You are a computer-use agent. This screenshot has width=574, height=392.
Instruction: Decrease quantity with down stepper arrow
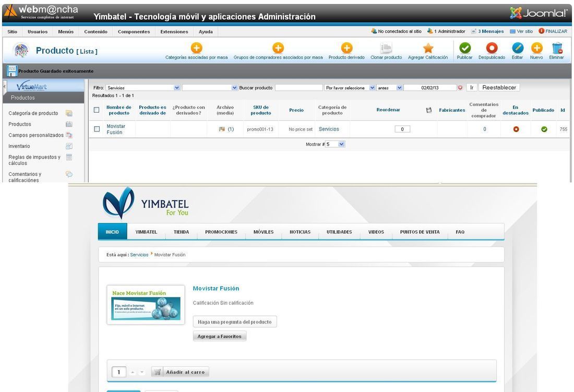pyautogui.click(x=142, y=373)
